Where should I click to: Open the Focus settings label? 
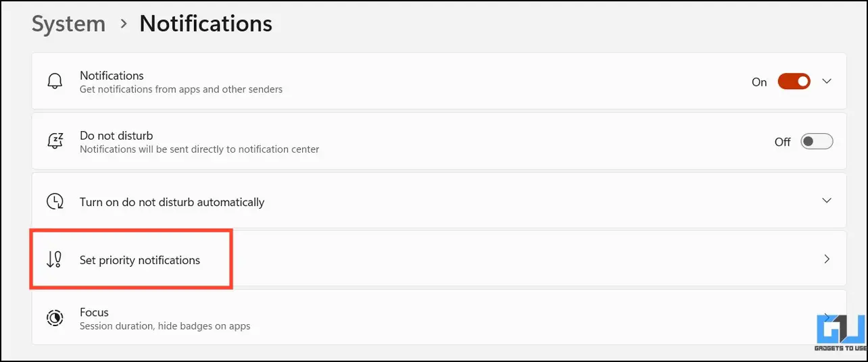(94, 312)
